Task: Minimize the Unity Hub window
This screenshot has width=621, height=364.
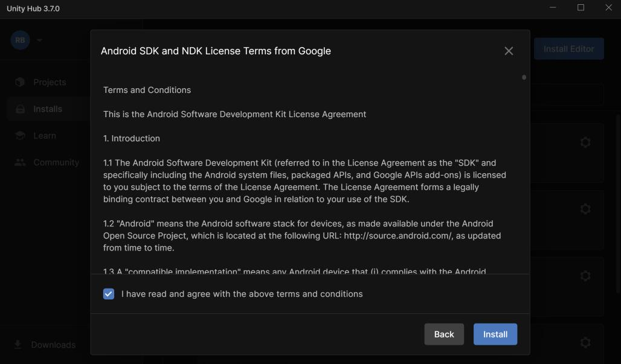Action: (553, 7)
